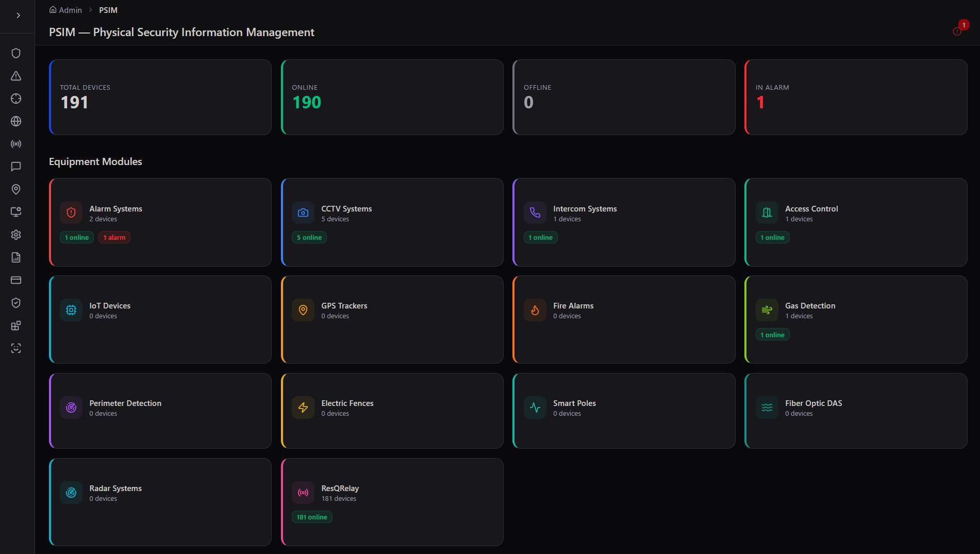Viewport: 980px width, 554px height.
Task: Open the Alarm Systems module title
Action: click(x=115, y=208)
